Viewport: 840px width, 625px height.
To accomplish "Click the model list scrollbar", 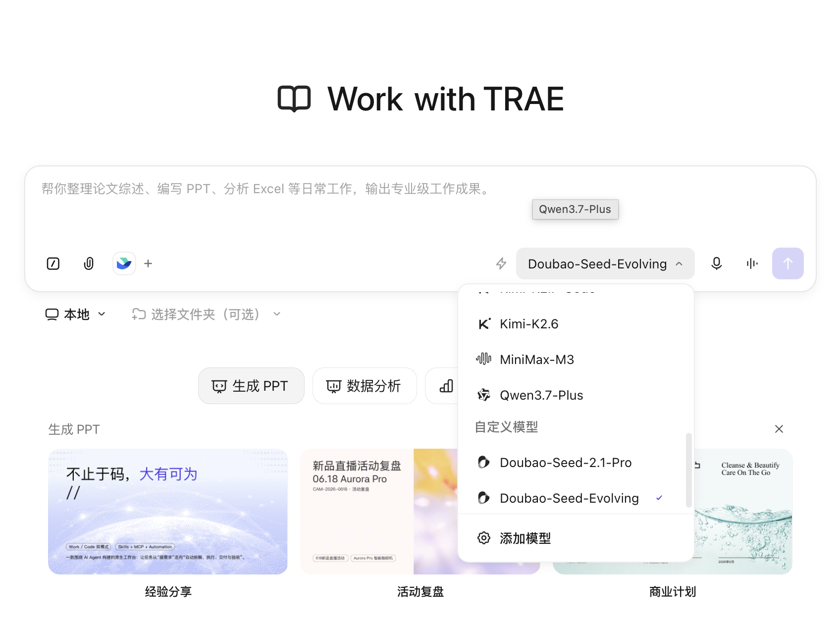I will coord(688,470).
